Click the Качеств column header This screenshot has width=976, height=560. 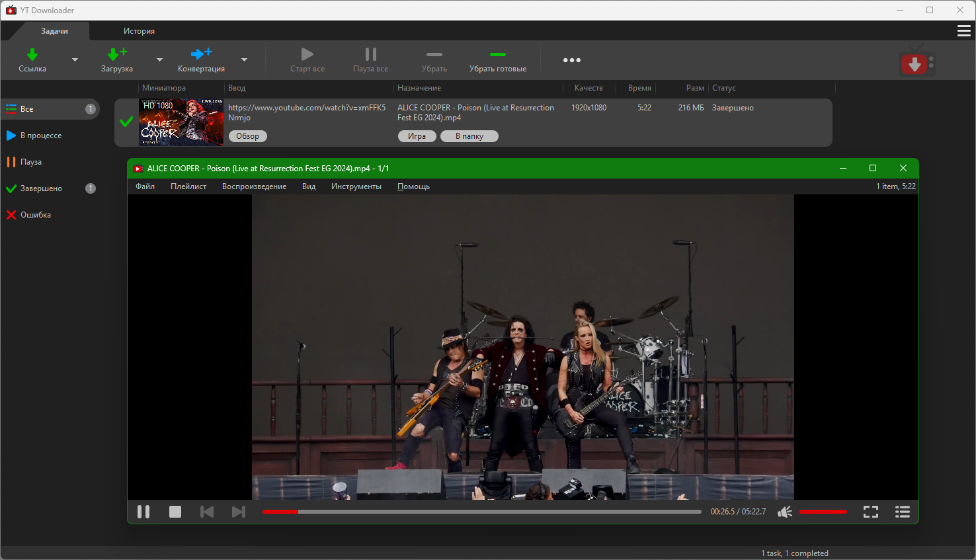click(x=589, y=88)
